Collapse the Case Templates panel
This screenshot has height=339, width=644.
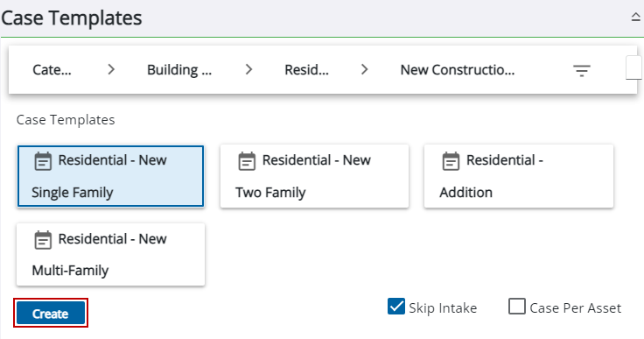pyautogui.click(x=636, y=17)
